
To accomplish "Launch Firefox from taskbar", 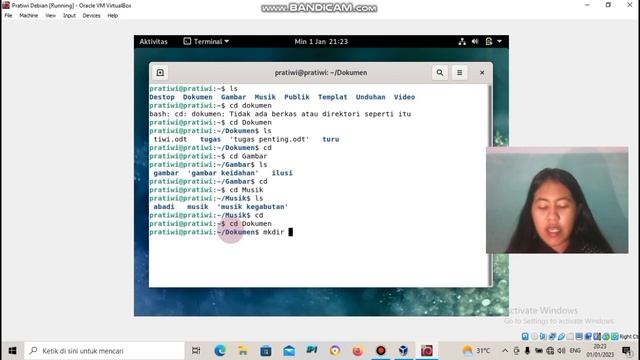I will (358, 351).
